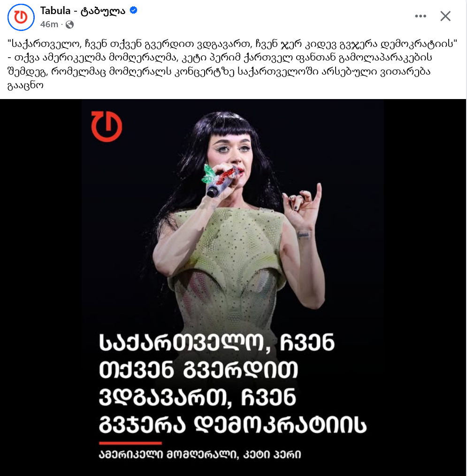
Task: Click the blue verified badge
Action: [133, 10]
